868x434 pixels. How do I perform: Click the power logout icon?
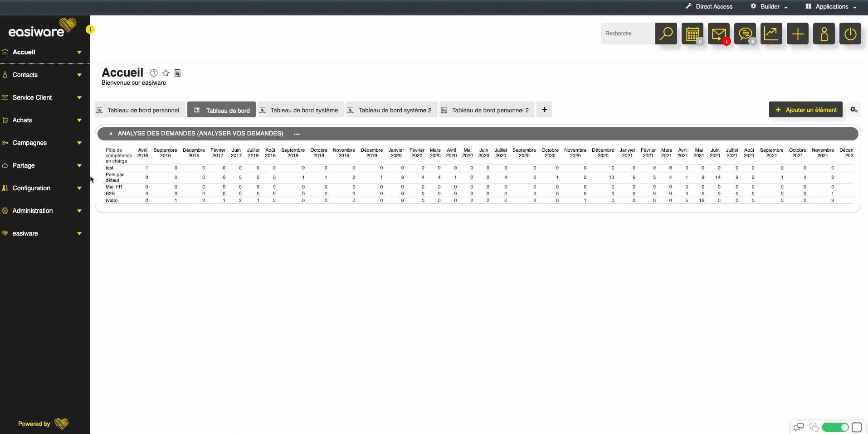point(850,34)
